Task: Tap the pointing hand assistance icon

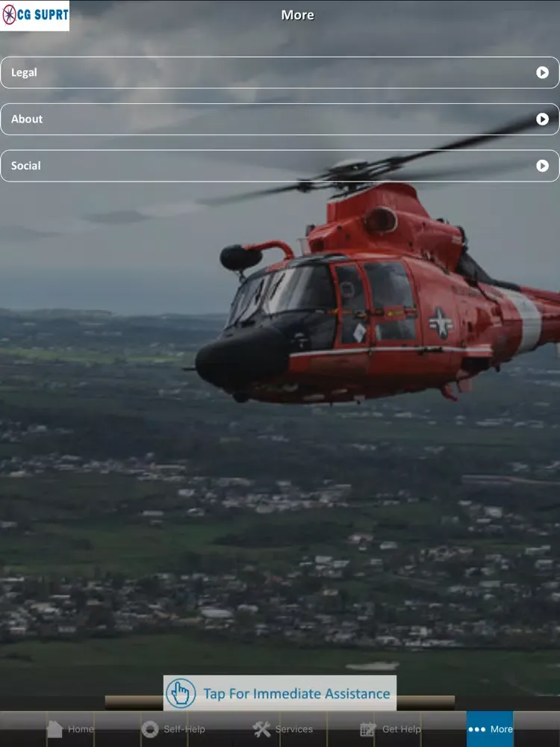Action: [x=181, y=693]
